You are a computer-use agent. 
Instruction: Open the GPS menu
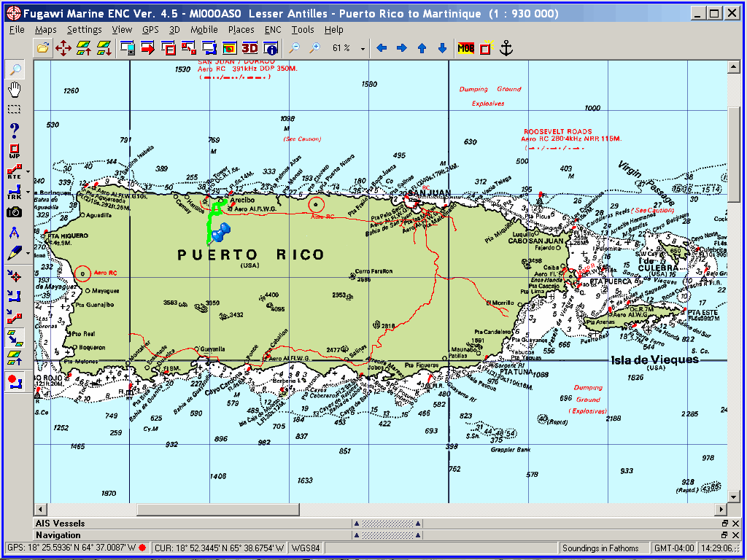tap(150, 29)
